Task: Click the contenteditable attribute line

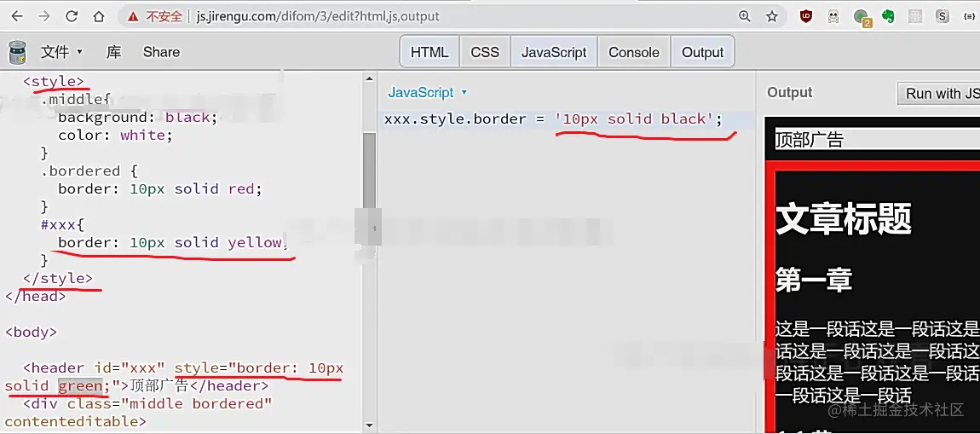Action: (x=75, y=421)
